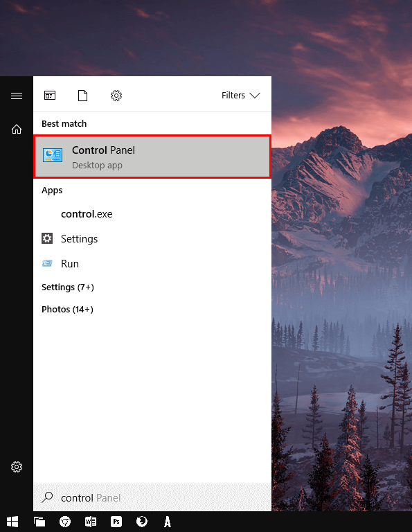Open search settings gear in left sidebar
The width and height of the screenshot is (412, 532).
pyautogui.click(x=17, y=467)
